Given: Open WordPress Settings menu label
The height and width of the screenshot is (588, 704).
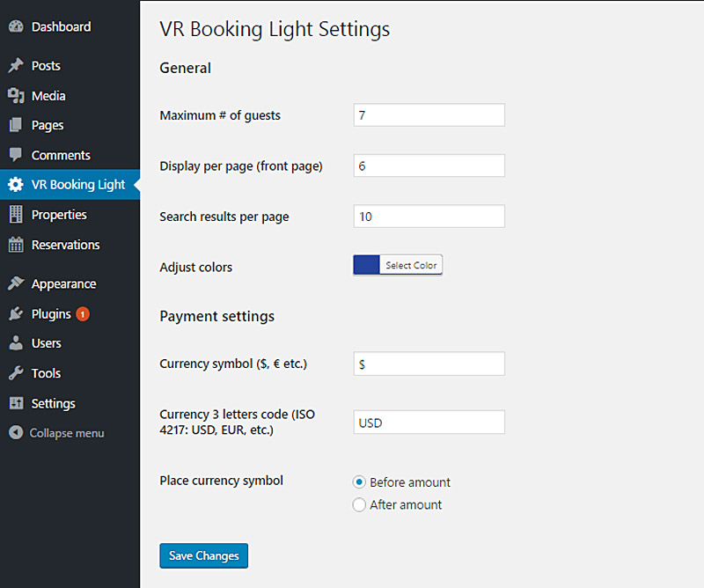Looking at the screenshot, I should (54, 403).
